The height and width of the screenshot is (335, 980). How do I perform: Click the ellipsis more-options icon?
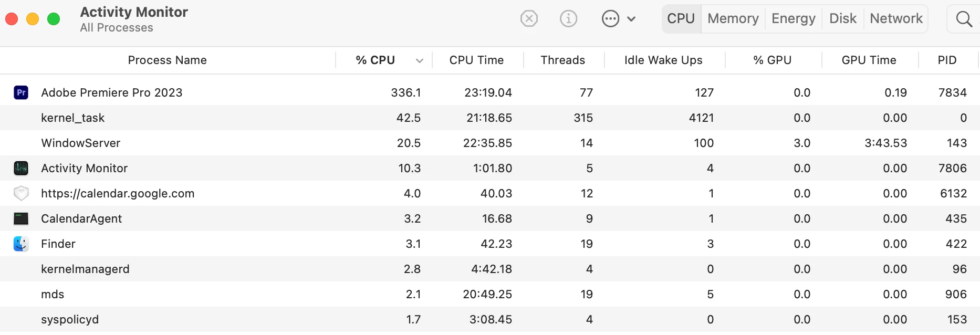pyautogui.click(x=610, y=19)
